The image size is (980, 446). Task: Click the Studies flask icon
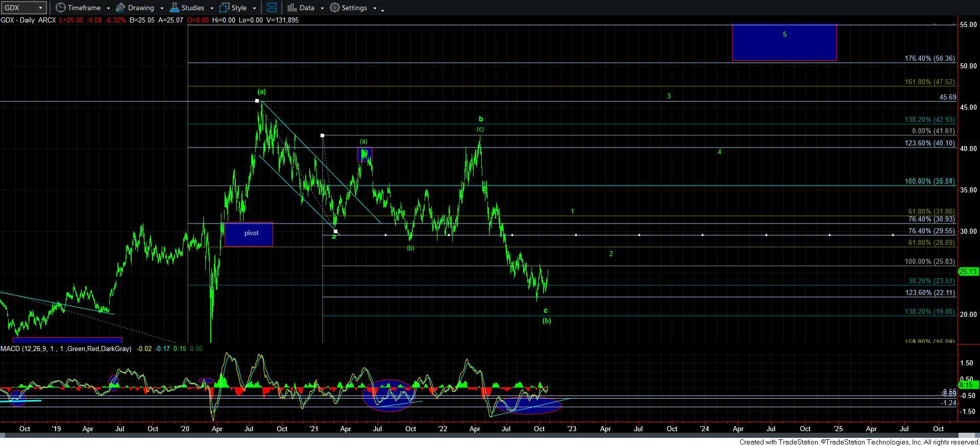[x=175, y=8]
